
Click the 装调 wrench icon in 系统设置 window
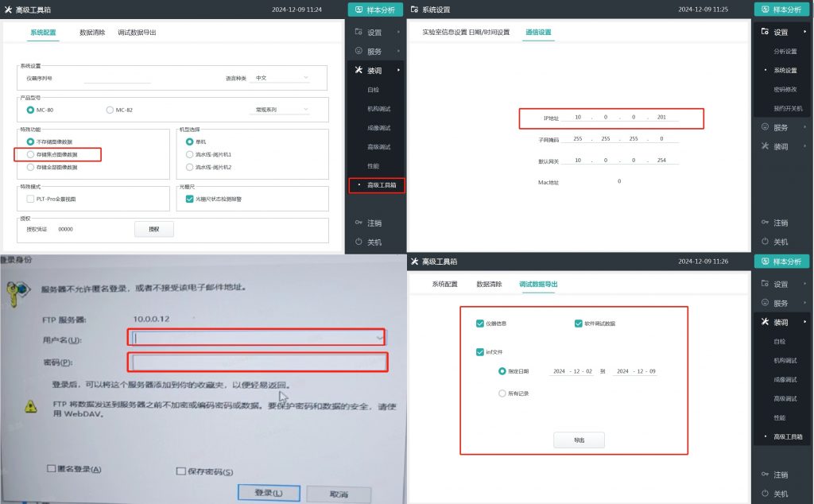[x=765, y=146]
